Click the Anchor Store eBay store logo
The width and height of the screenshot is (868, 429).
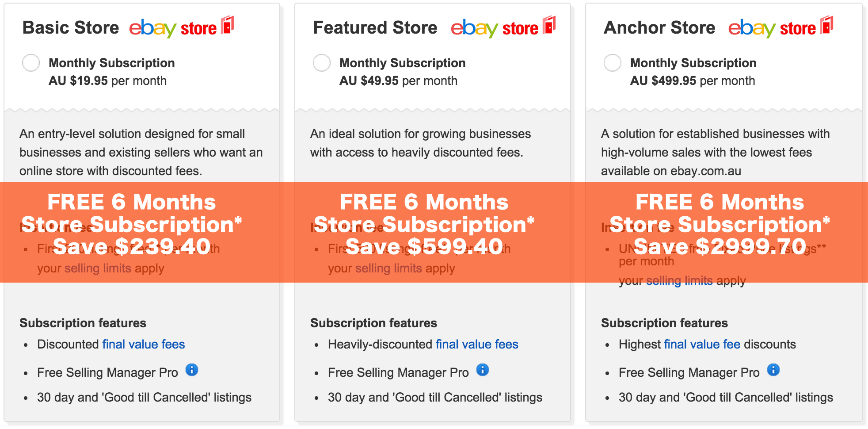[781, 27]
